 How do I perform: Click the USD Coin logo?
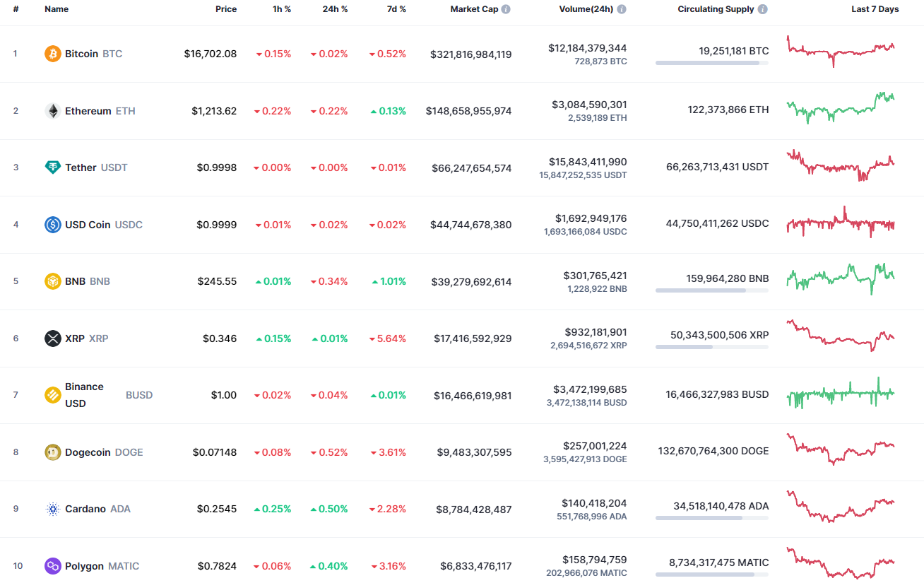click(x=53, y=224)
